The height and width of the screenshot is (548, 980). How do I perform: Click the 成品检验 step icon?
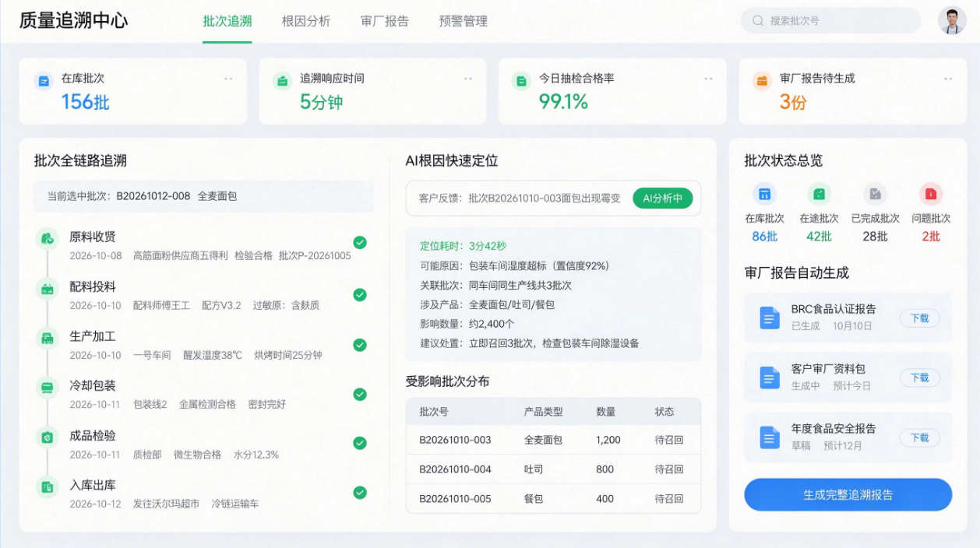48,437
